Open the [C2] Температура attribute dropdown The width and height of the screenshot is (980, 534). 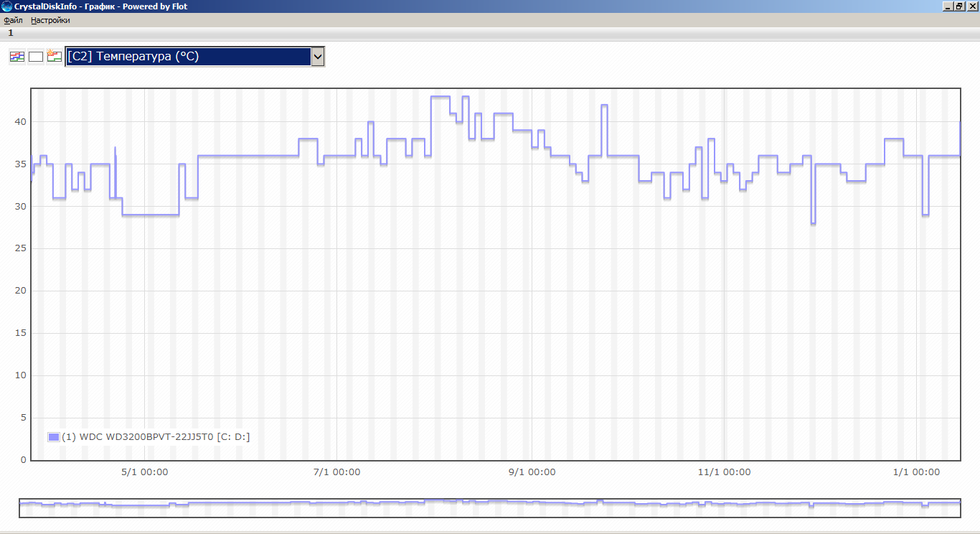point(195,57)
